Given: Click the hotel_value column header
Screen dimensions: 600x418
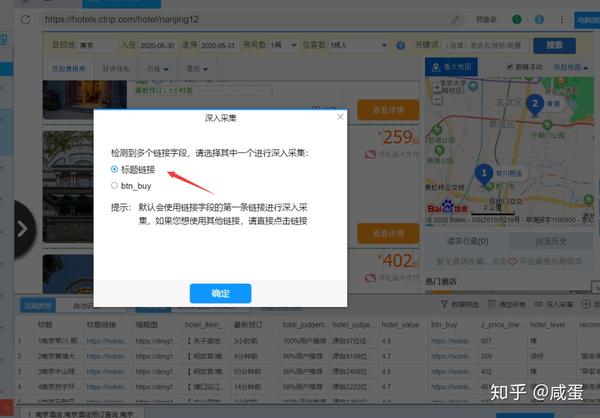Looking at the screenshot, I should tap(400, 325).
